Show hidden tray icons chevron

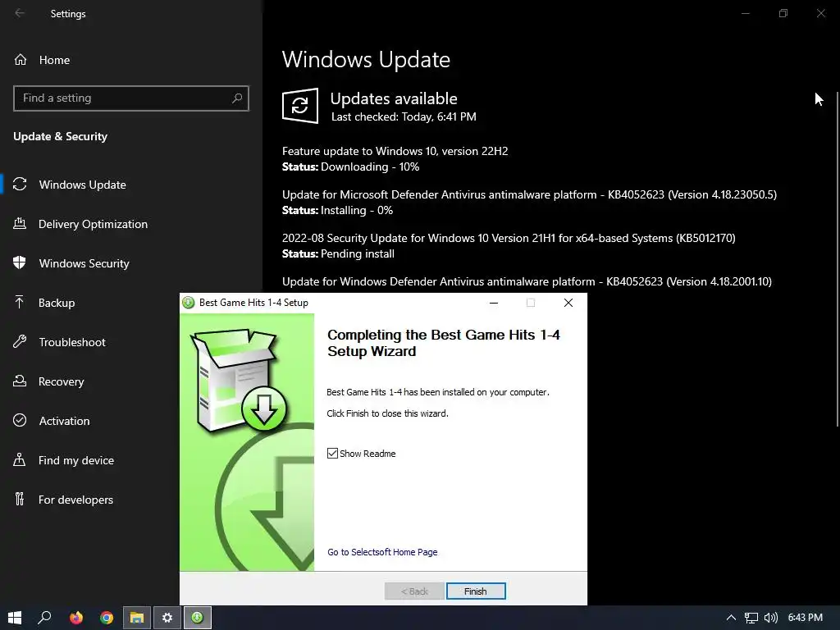pyautogui.click(x=731, y=618)
